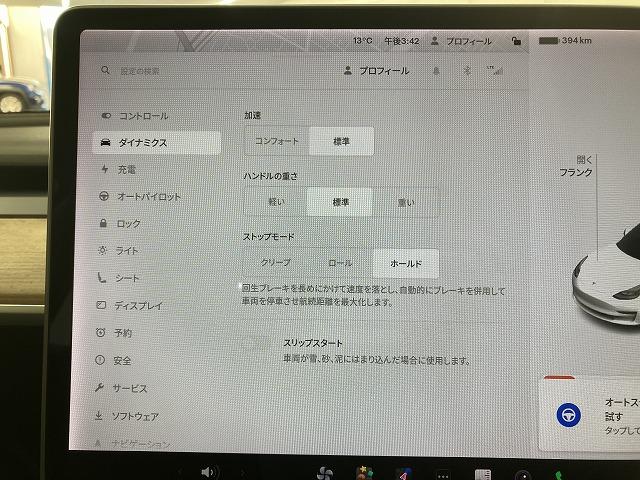The height and width of the screenshot is (480, 640).
Task: Click the シート seat icon
Action: click(102, 278)
